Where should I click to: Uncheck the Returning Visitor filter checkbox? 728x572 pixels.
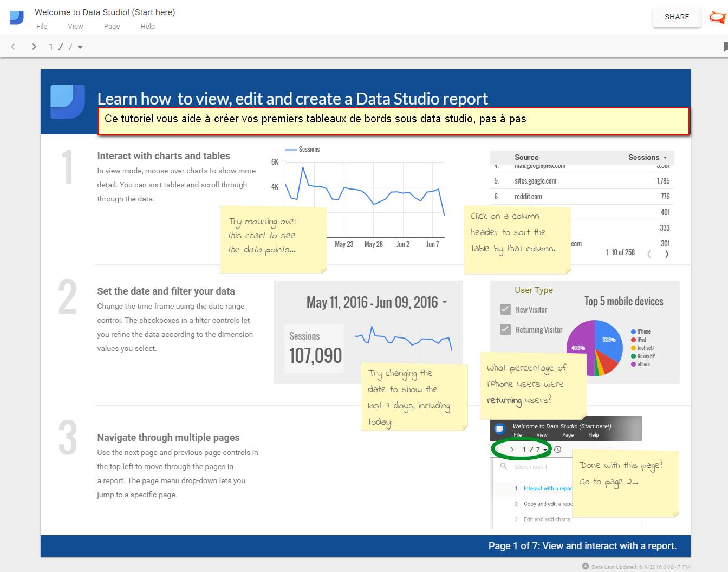505,329
